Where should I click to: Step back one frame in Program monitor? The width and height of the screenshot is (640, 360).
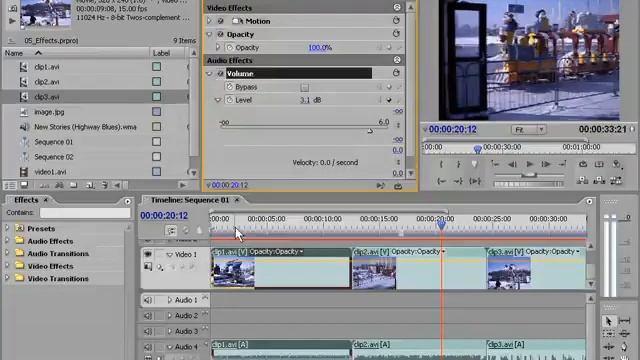[x=512, y=164]
